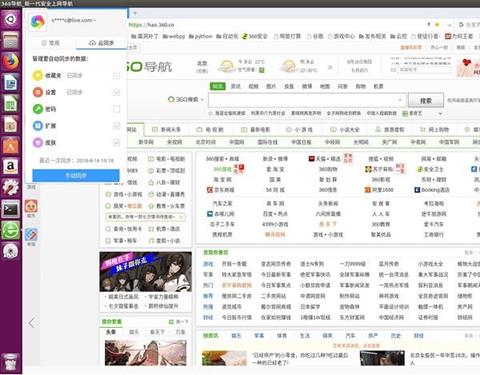Open a new browser tab with plus button
The height and width of the screenshot is (375, 480).
(135, 13)
